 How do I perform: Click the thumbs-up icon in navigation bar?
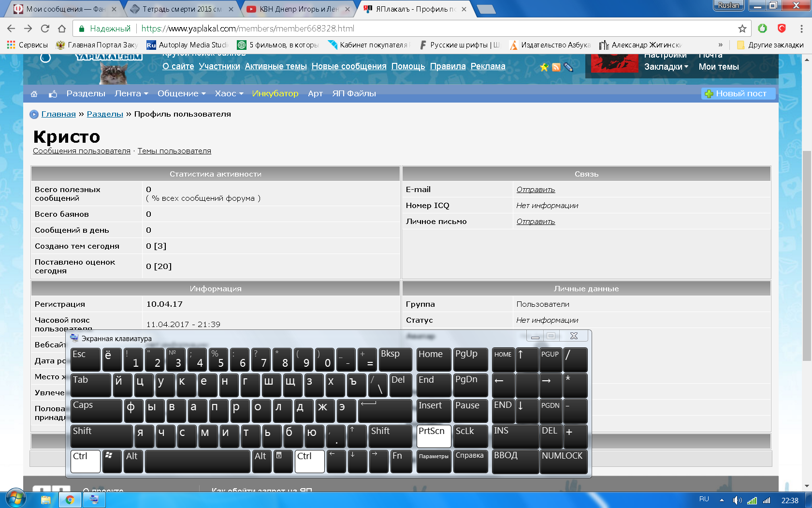tap(53, 94)
